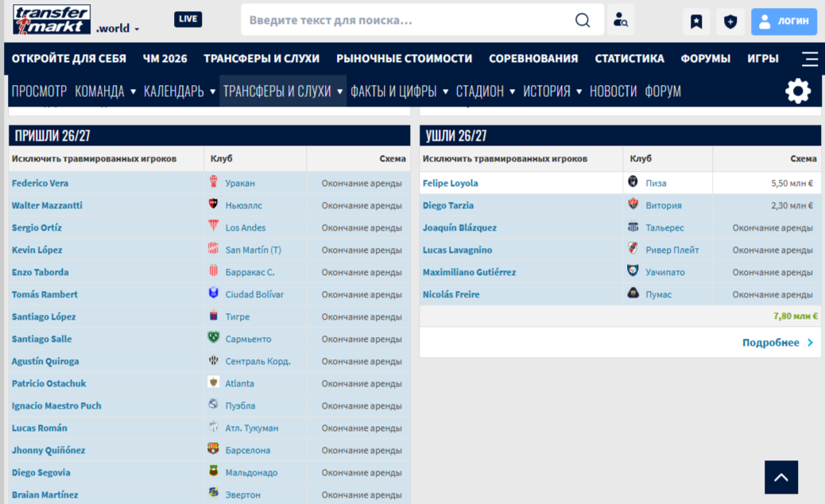Viewport: 825px width, 504px height.
Task: Switch to the ФОРУМ tab
Action: point(663,91)
